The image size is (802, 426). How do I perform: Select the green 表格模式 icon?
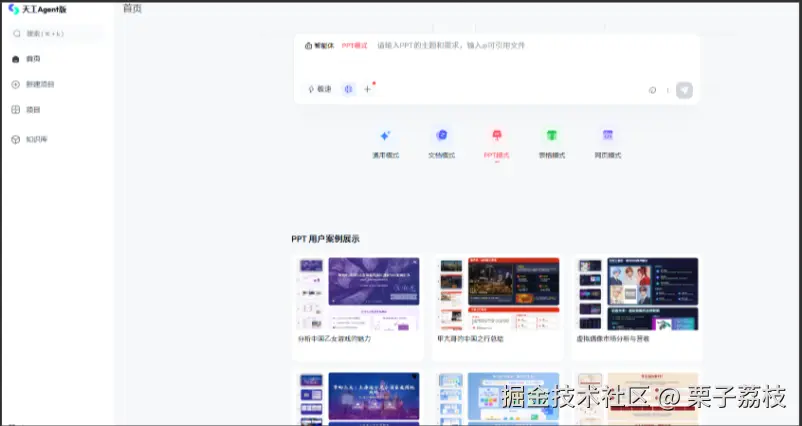pos(551,135)
